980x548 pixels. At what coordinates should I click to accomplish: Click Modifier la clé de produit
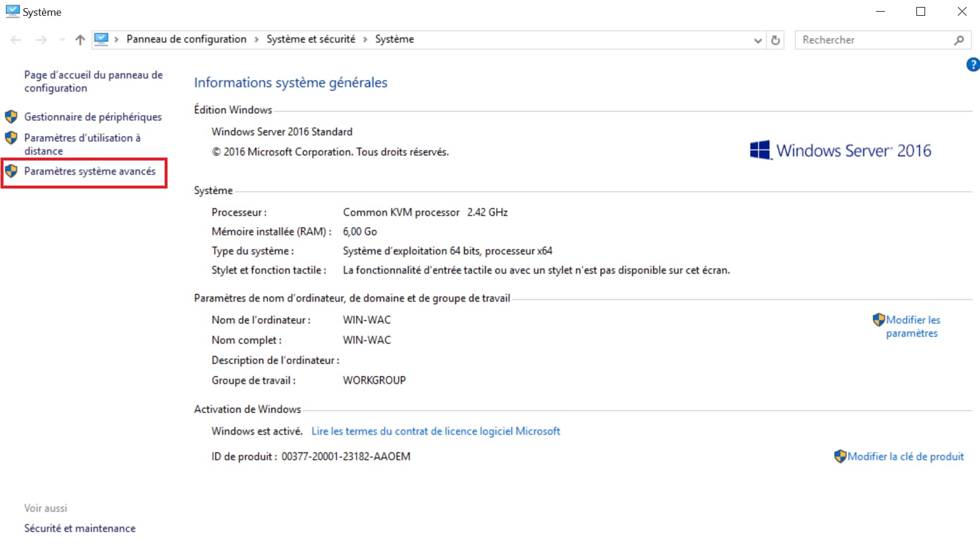(x=905, y=456)
